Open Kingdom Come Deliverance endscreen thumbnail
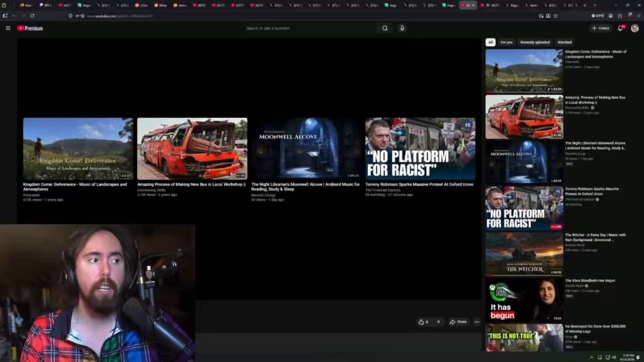Screen dimensions: 644x362 (x=78, y=149)
